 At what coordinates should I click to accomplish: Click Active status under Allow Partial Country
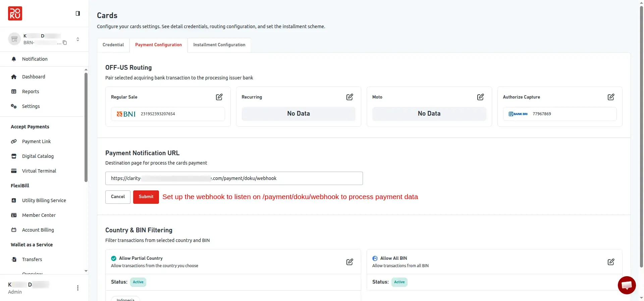(x=138, y=282)
